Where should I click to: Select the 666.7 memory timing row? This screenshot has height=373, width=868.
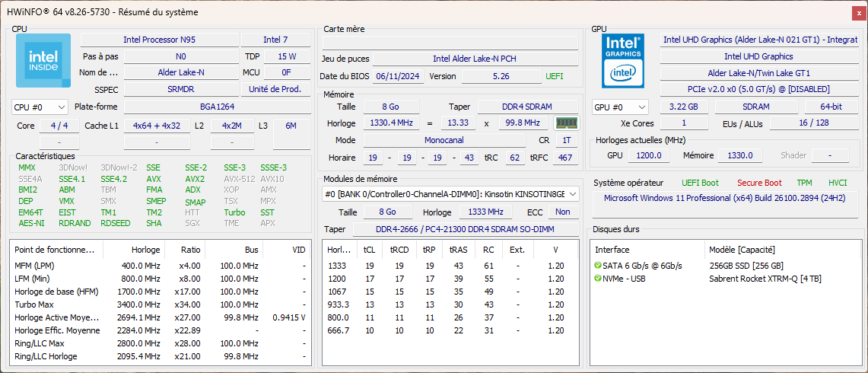click(x=450, y=330)
